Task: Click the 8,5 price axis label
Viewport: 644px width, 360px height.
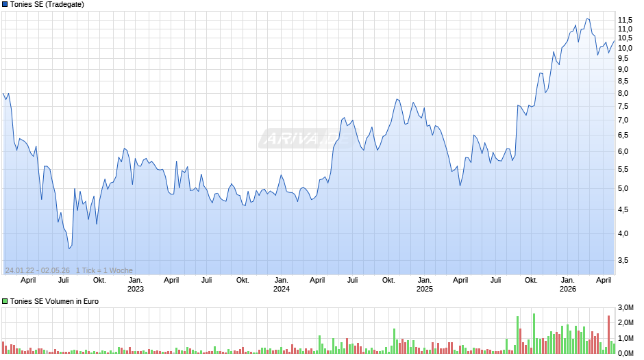Action: point(623,81)
